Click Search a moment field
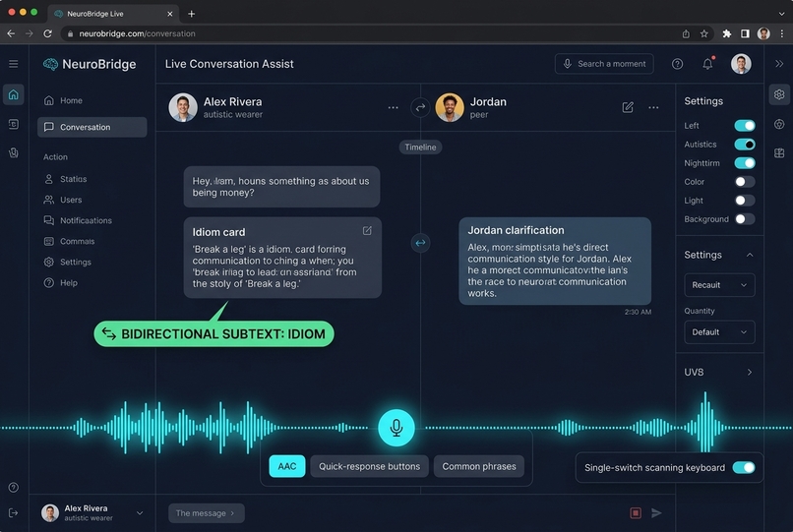The height and width of the screenshot is (532, 793). tap(604, 64)
